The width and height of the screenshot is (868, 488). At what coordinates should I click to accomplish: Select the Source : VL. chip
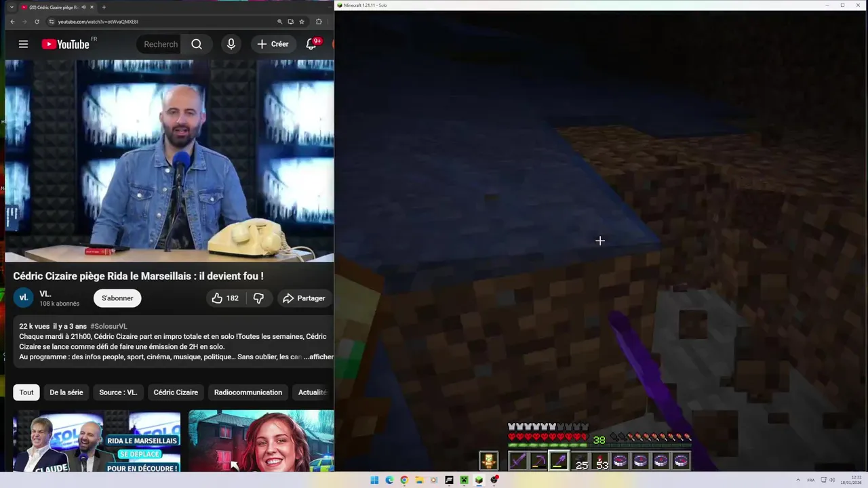[x=118, y=392]
